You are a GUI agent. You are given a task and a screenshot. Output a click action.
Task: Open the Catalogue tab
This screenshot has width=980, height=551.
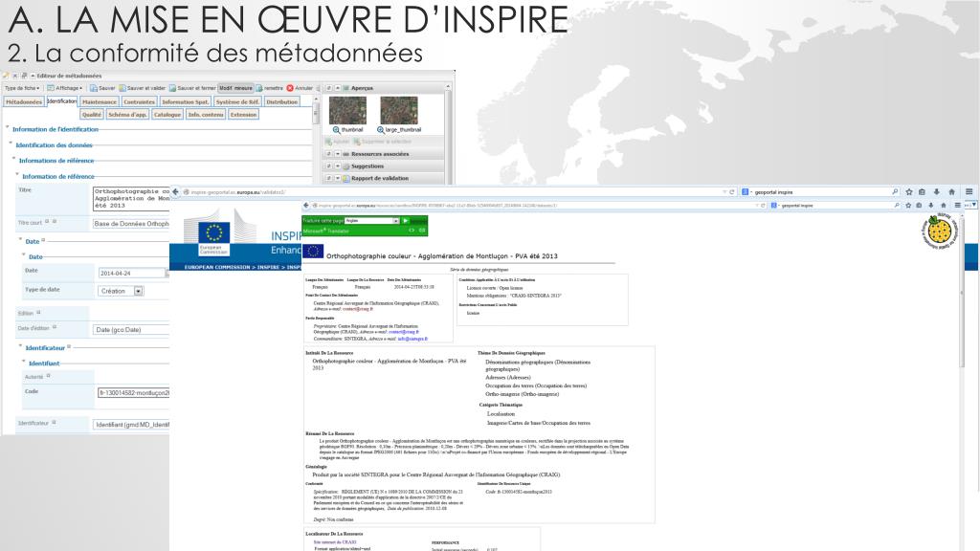(167, 115)
